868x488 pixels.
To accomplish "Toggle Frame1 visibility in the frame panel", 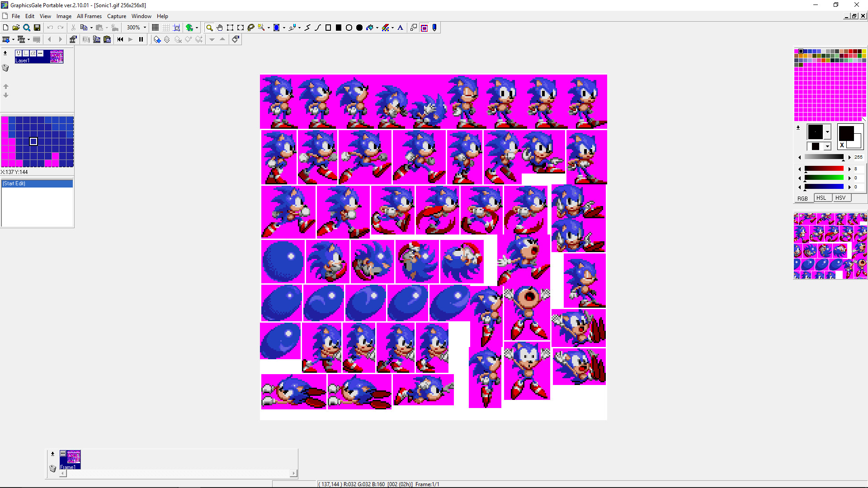I will click(x=63, y=454).
